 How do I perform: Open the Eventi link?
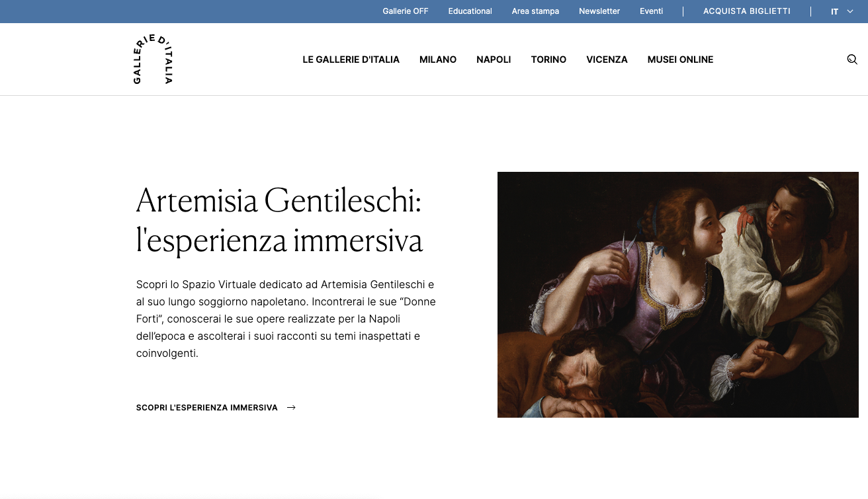point(652,11)
